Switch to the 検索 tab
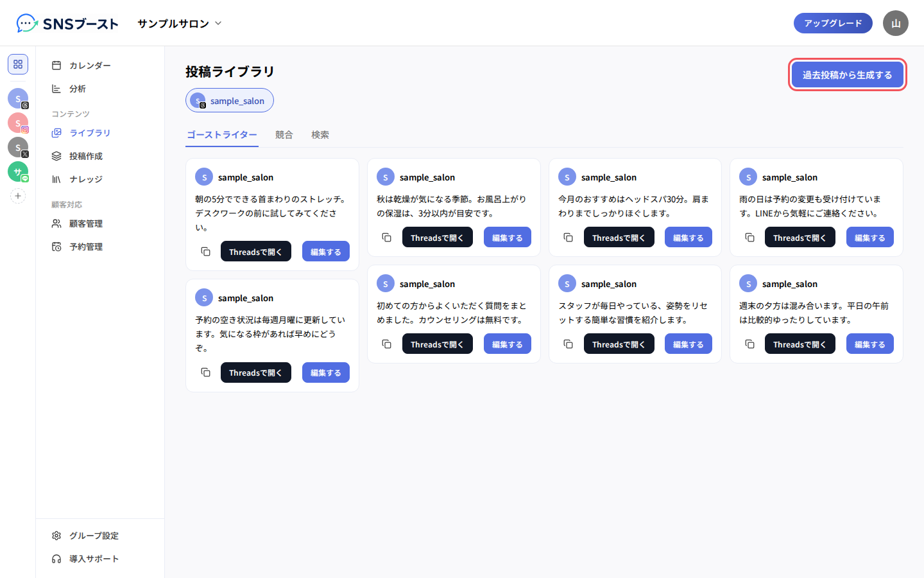 click(320, 135)
